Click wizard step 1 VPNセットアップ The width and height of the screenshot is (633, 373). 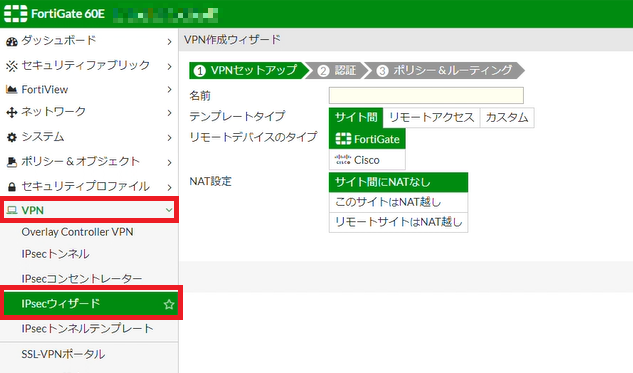(248, 70)
